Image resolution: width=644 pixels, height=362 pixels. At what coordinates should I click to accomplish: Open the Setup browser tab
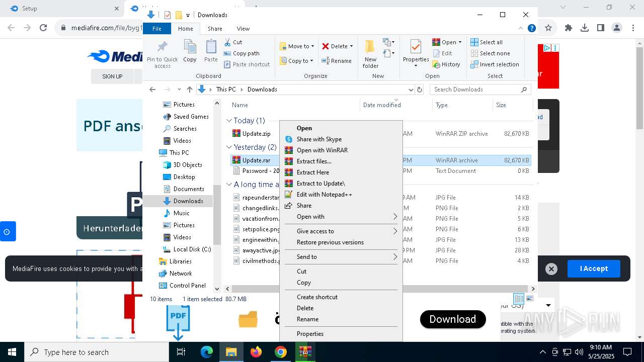coord(62,9)
